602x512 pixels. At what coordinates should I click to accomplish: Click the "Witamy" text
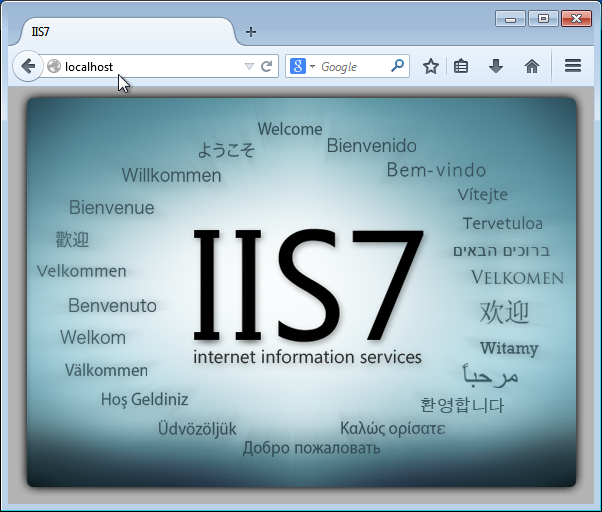(509, 348)
